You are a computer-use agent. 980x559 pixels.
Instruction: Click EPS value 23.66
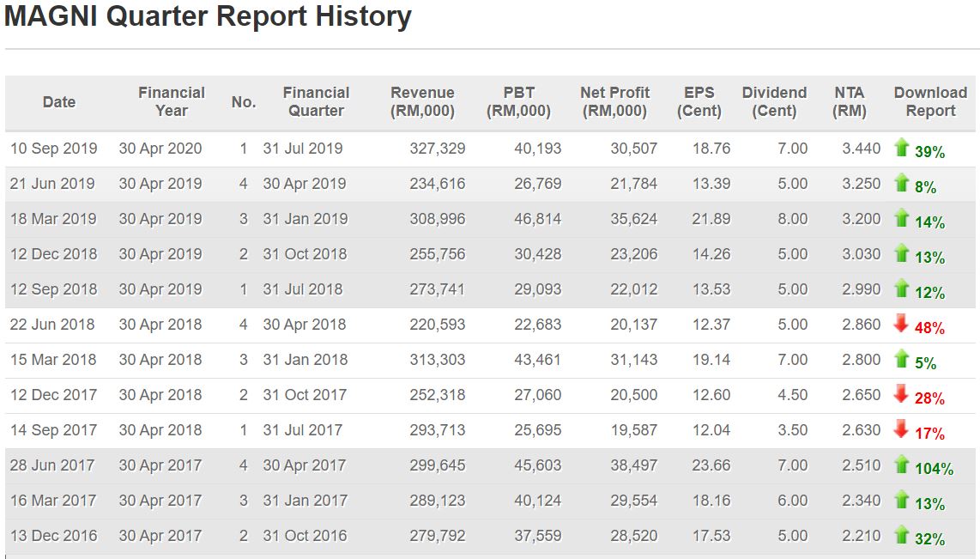click(x=711, y=465)
